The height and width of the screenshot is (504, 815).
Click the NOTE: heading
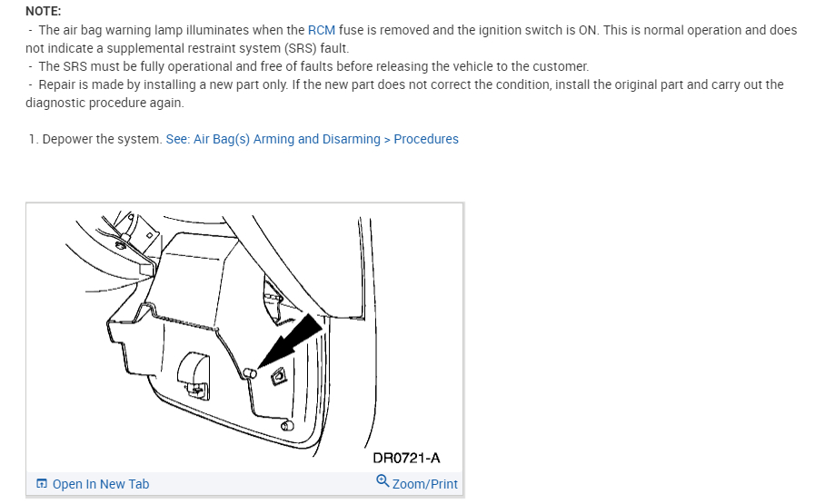[x=43, y=11]
